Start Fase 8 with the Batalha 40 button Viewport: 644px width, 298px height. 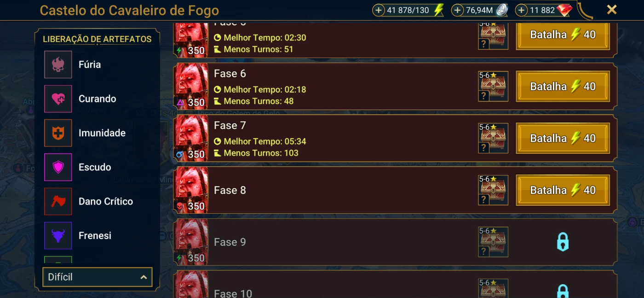pyautogui.click(x=563, y=190)
